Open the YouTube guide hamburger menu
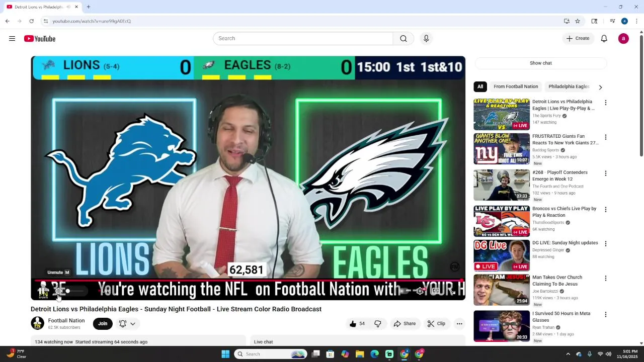 [12, 39]
